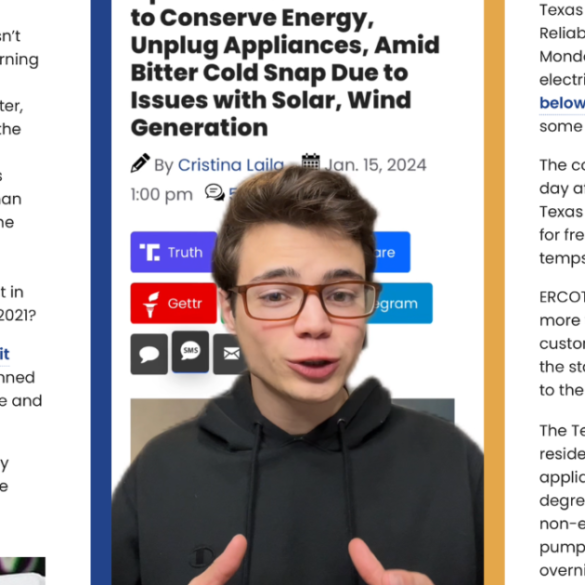Share the article on Gettr

(x=173, y=303)
